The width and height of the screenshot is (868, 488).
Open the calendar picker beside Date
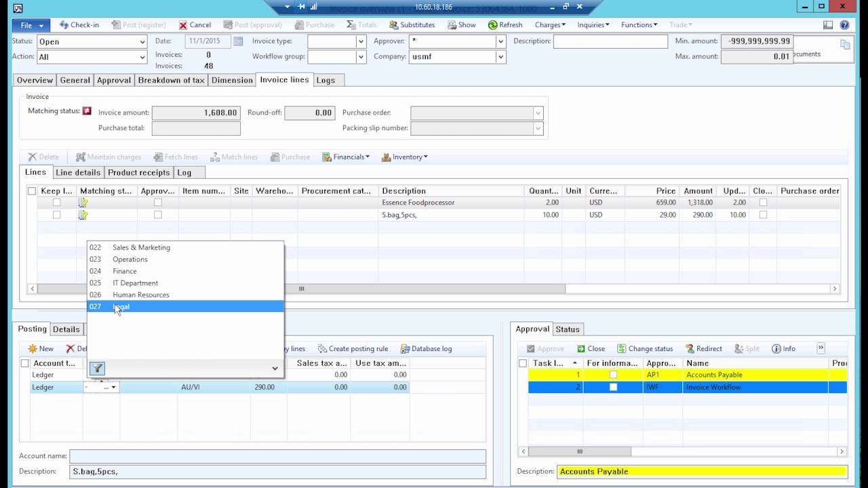[238, 41]
